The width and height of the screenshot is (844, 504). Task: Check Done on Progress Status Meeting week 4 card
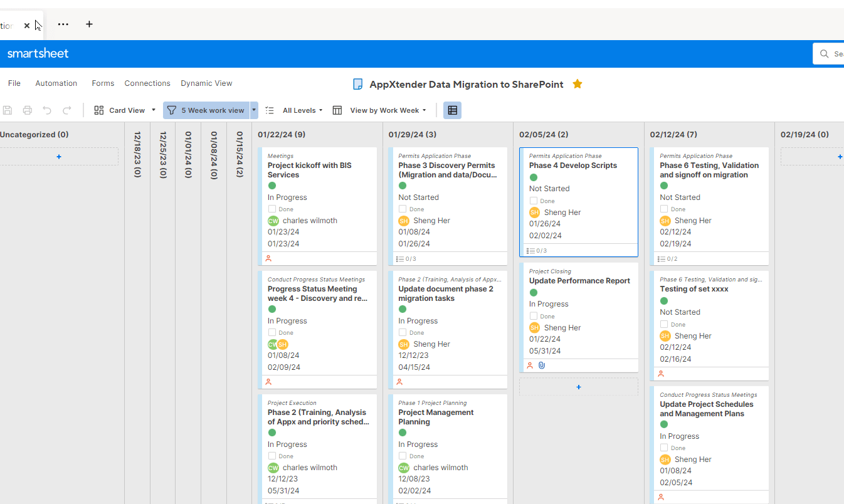tap(272, 333)
